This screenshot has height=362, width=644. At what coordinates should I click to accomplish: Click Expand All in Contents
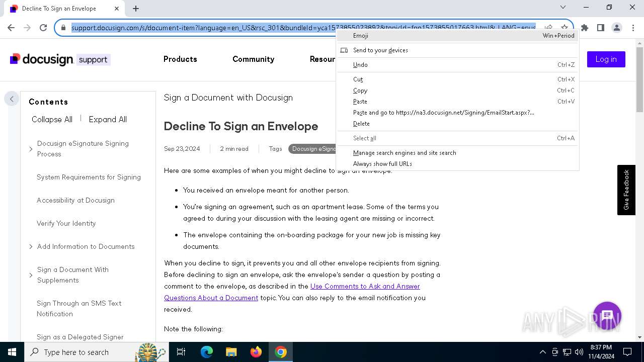pyautogui.click(x=108, y=120)
